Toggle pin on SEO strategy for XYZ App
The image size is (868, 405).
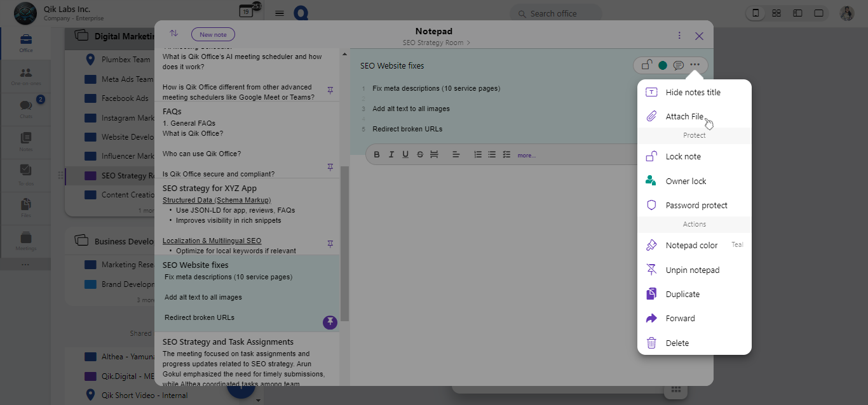click(x=330, y=244)
